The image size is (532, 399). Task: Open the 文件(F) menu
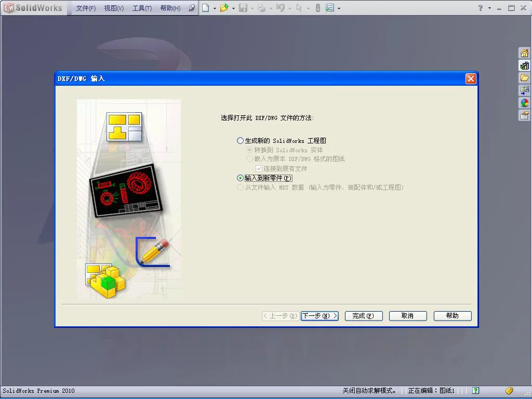coord(86,8)
